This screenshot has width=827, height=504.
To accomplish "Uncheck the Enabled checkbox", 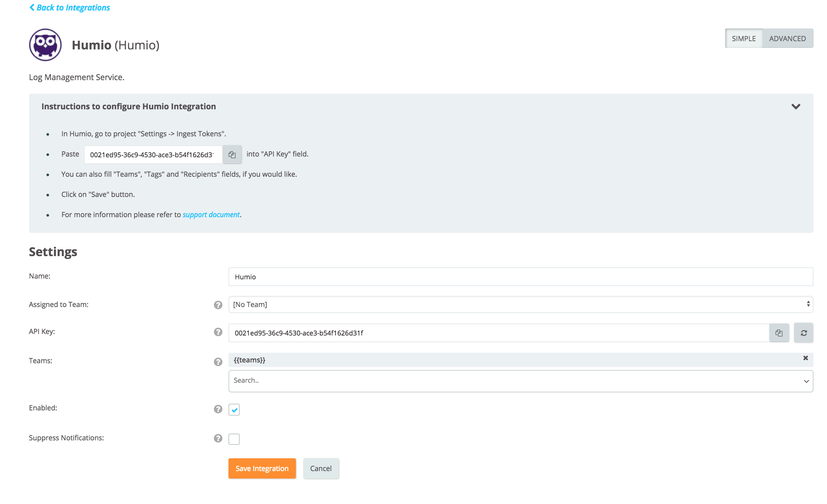I will 234,410.
